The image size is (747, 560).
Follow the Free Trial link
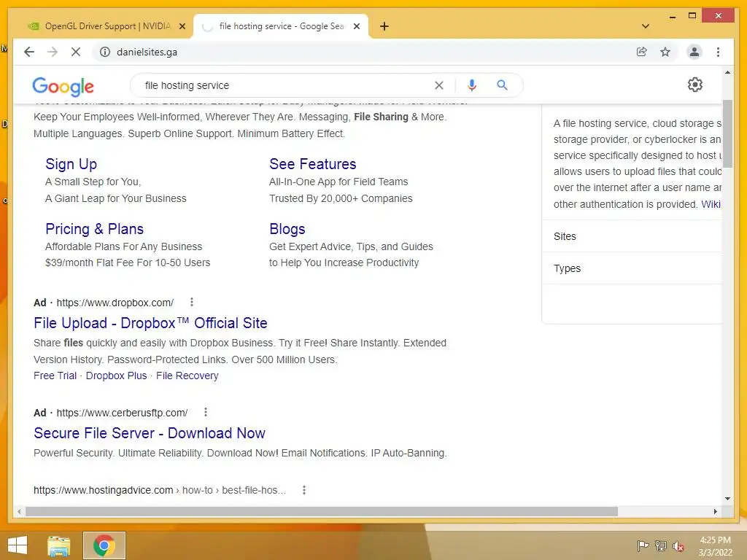[x=55, y=376]
